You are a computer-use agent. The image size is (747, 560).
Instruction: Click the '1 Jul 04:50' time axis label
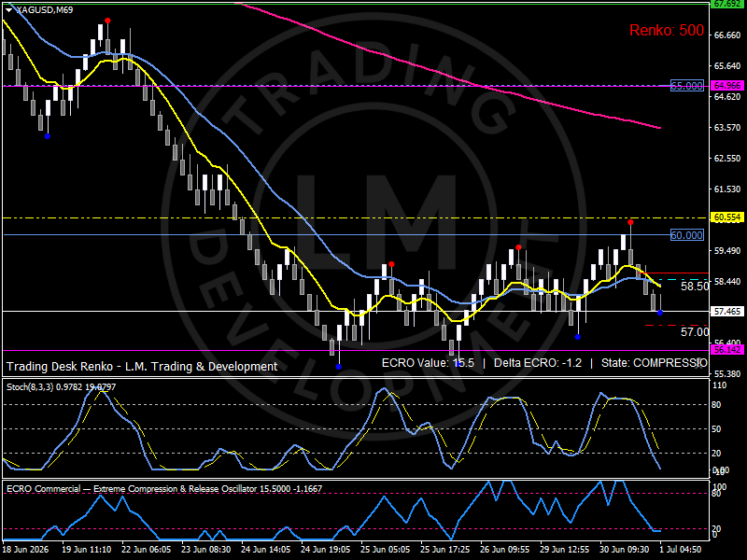[681, 550]
